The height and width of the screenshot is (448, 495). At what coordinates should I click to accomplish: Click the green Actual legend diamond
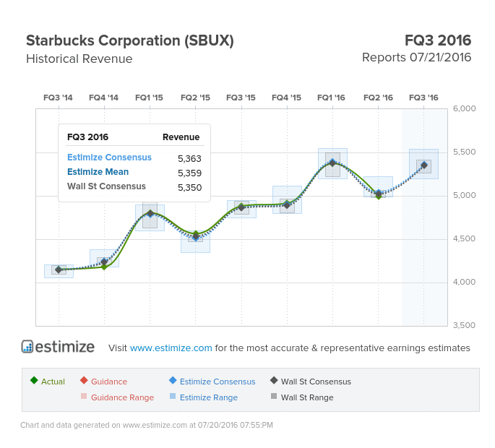point(34,380)
